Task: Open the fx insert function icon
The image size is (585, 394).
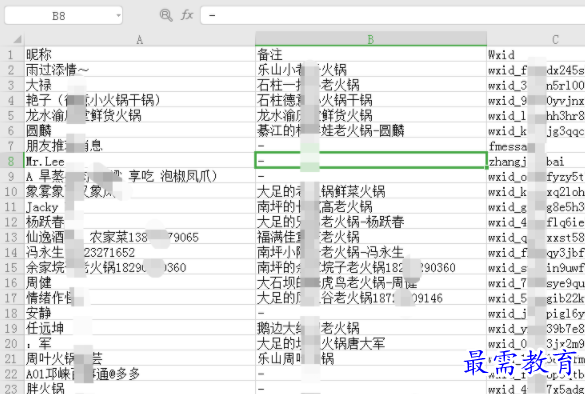Action: (x=187, y=15)
